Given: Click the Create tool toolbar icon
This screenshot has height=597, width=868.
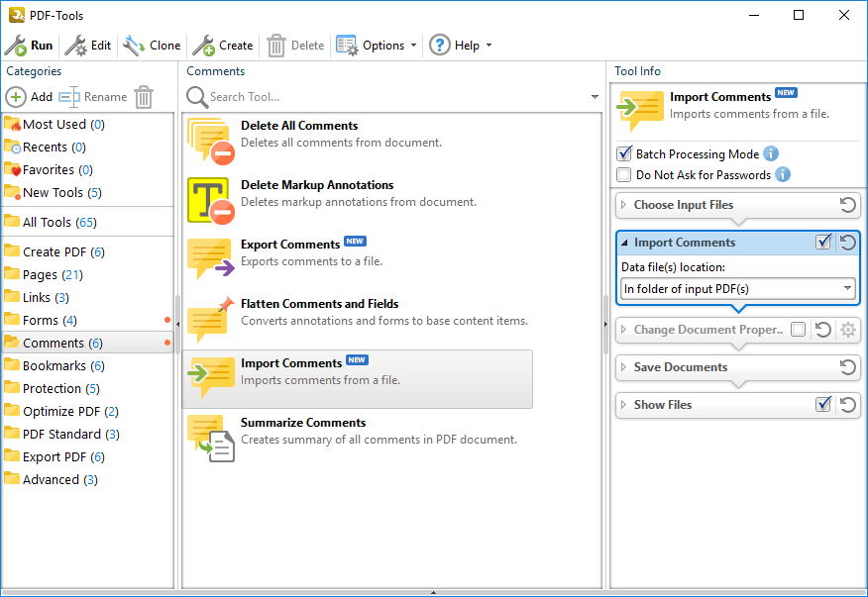Looking at the screenshot, I should tap(204, 46).
